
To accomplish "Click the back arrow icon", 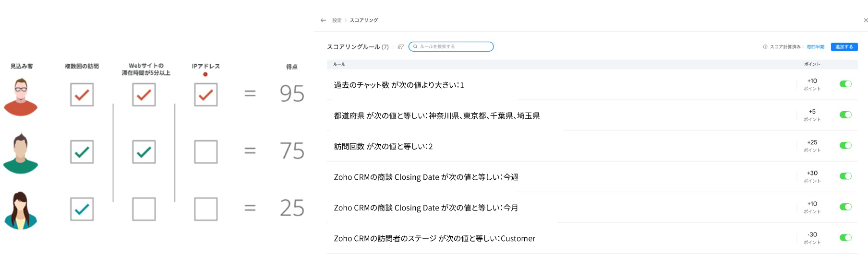I will (323, 20).
